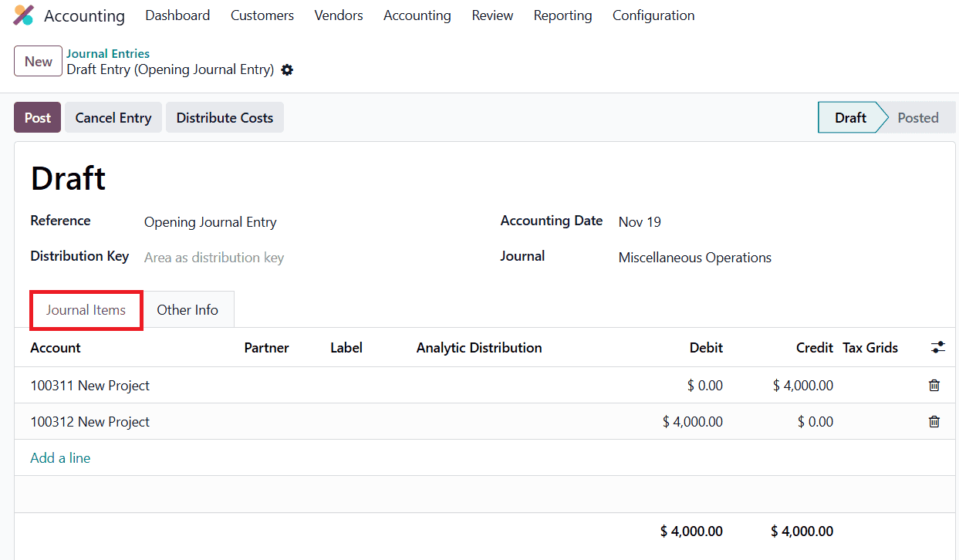Screen dimensions: 959x560
Task: Open the Journal dropdown showing Miscellaneous Operations
Action: (694, 257)
